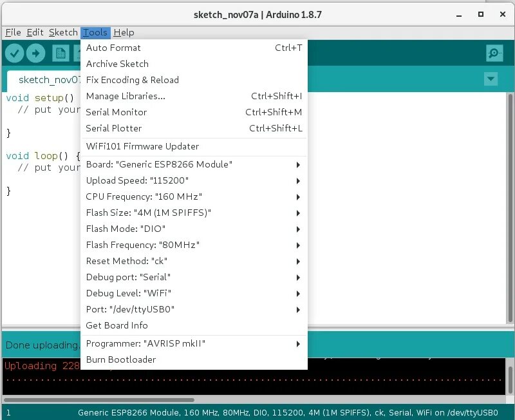515x420 pixels.
Task: Select Fix Encoding & Reload
Action: pyautogui.click(x=194, y=80)
